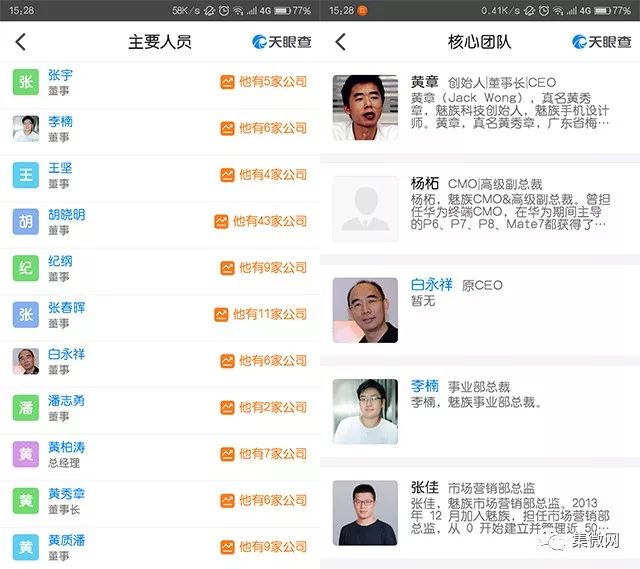Select the name 潘志勇
640x569 pixels.
(x=67, y=401)
